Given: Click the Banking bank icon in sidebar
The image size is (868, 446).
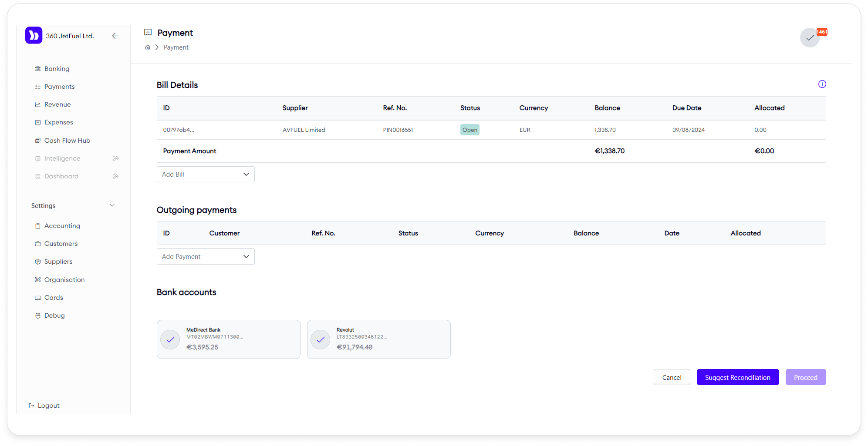Looking at the screenshot, I should (38, 69).
